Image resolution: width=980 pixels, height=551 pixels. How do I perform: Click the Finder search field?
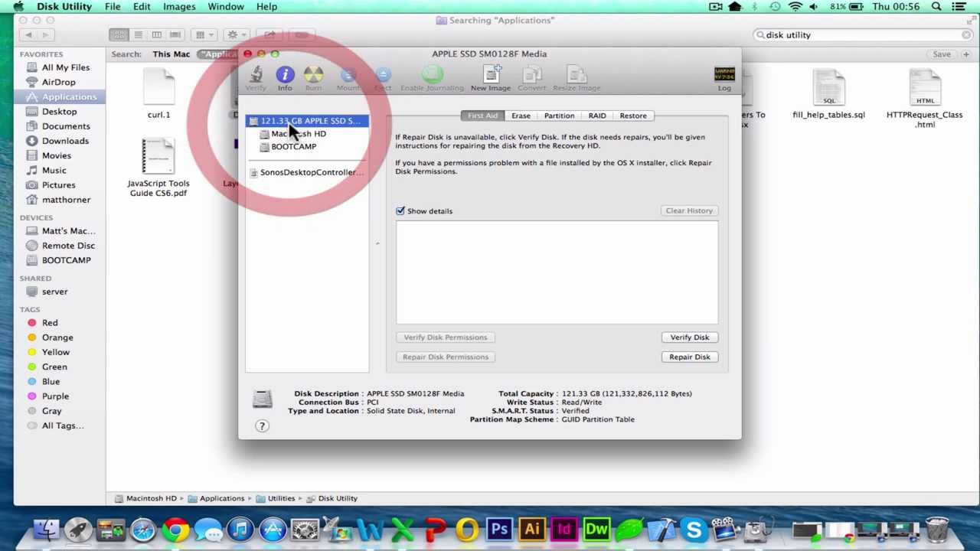pyautogui.click(x=862, y=35)
